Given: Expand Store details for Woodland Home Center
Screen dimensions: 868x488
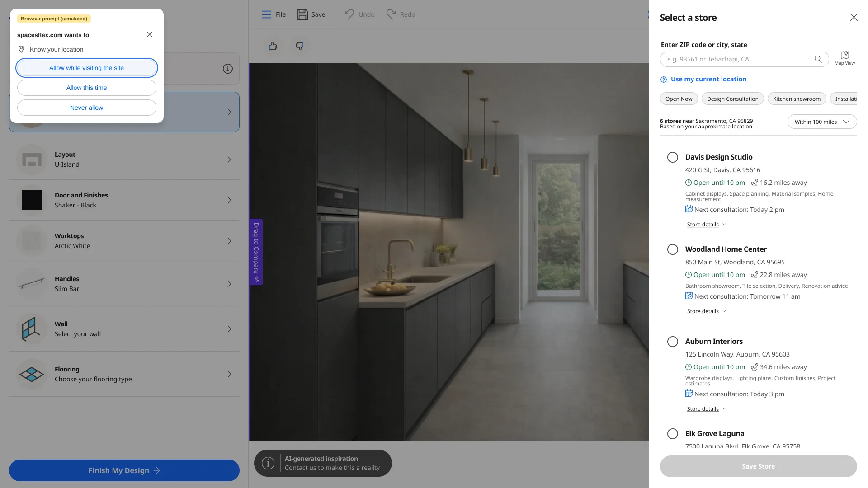Looking at the screenshot, I should 706,311.
